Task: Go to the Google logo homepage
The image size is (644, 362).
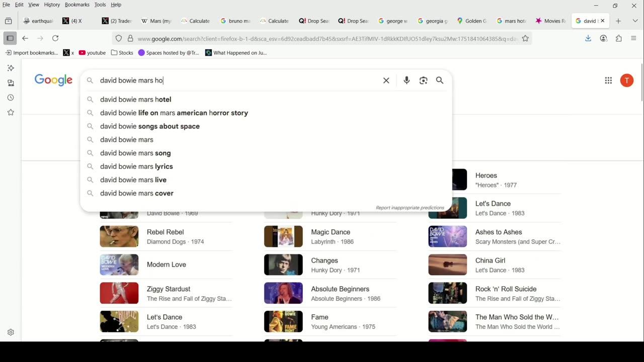Action: (x=53, y=80)
